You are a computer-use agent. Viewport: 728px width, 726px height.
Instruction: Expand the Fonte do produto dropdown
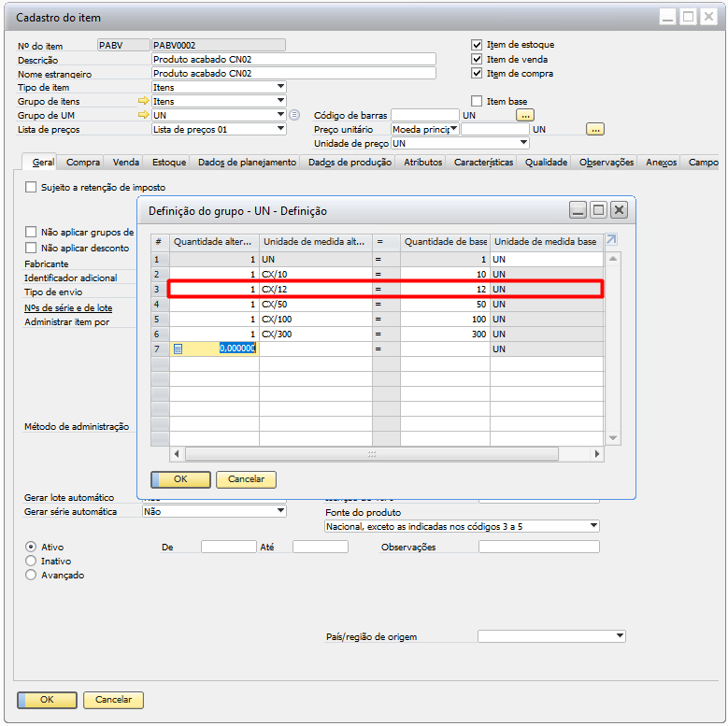pyautogui.click(x=593, y=526)
